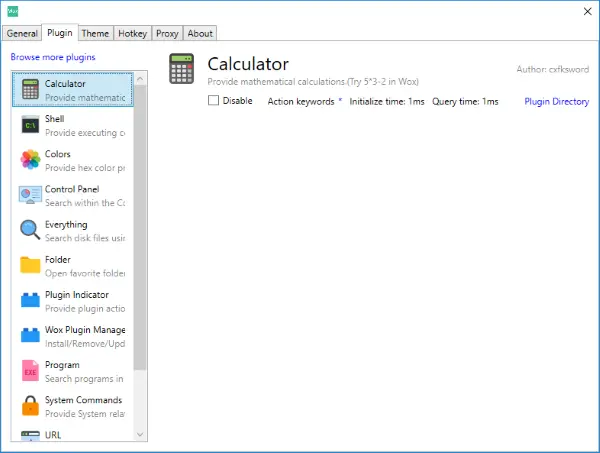The height and width of the screenshot is (453, 600).
Task: Click the Everything magnifying glass icon
Action: pyautogui.click(x=30, y=230)
